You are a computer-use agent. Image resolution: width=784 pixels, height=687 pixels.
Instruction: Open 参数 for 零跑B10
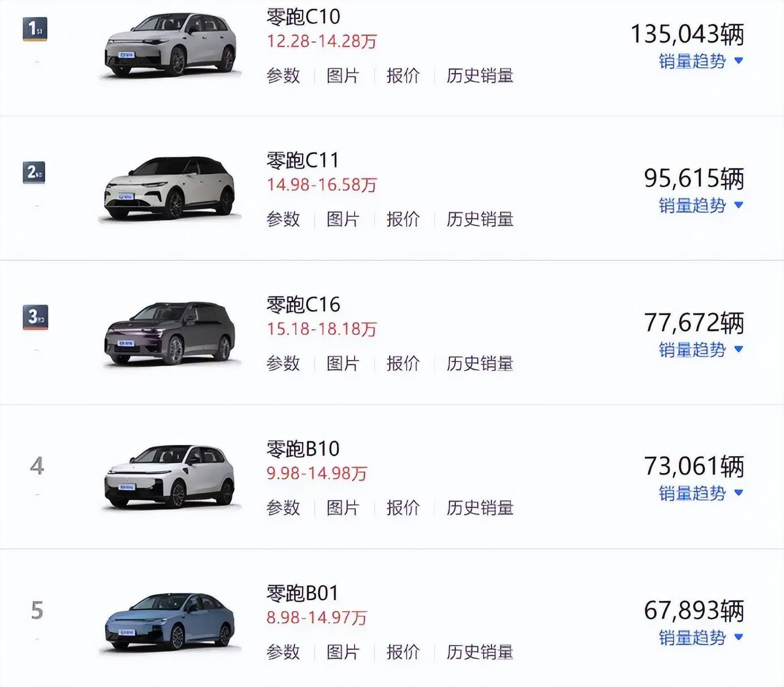click(283, 508)
